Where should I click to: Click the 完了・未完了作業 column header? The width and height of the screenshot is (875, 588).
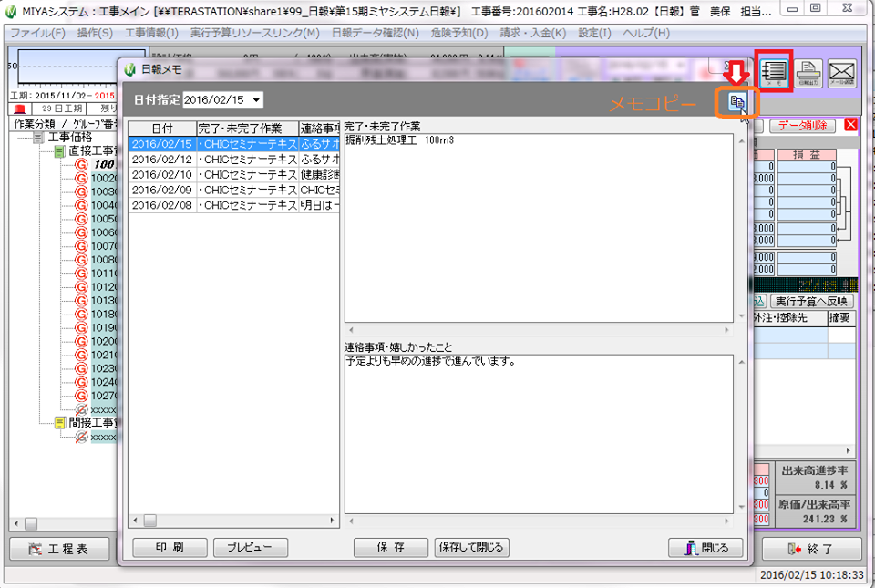pyautogui.click(x=247, y=129)
